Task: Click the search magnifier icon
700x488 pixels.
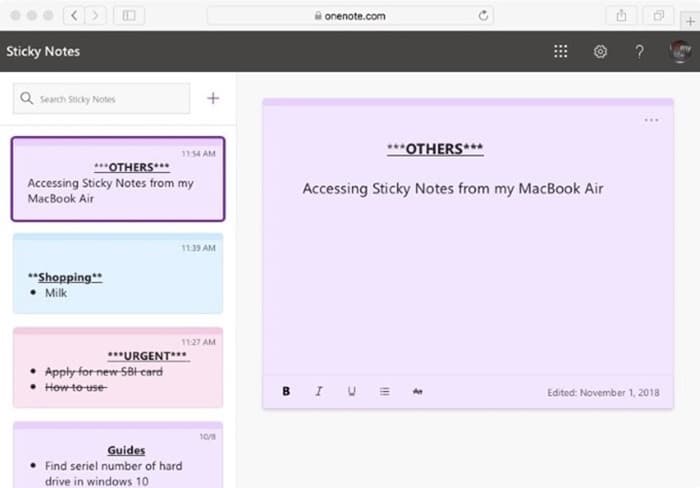Action: 27,98
